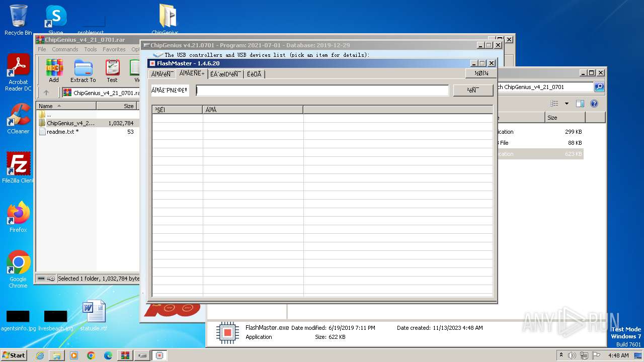This screenshot has height=362, width=644.
Task: Open the FileZilla Client desktop icon
Action: [x=18, y=167]
